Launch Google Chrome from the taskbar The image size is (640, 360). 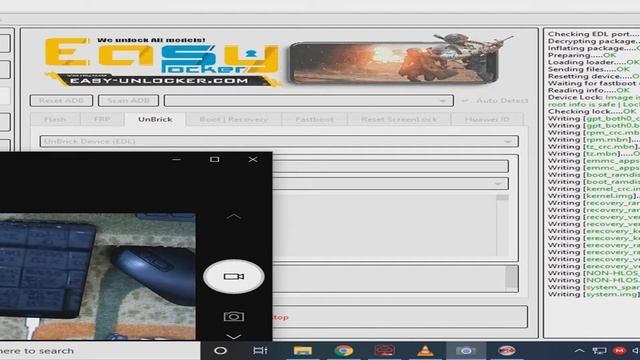pos(343,351)
